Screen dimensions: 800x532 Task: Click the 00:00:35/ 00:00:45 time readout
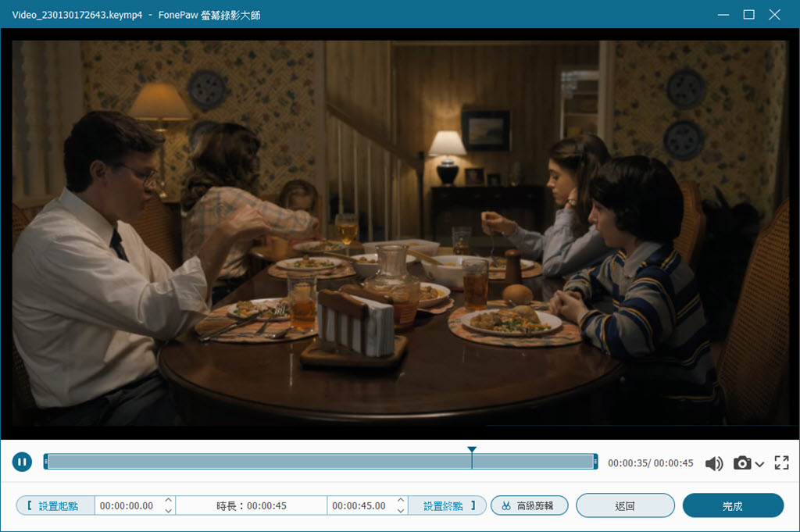coord(651,463)
